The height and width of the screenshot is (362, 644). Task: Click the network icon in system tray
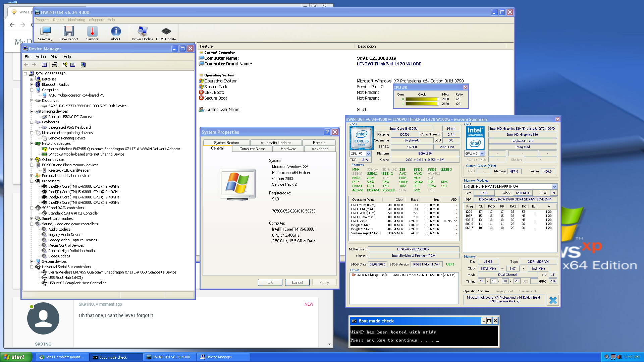(x=613, y=357)
